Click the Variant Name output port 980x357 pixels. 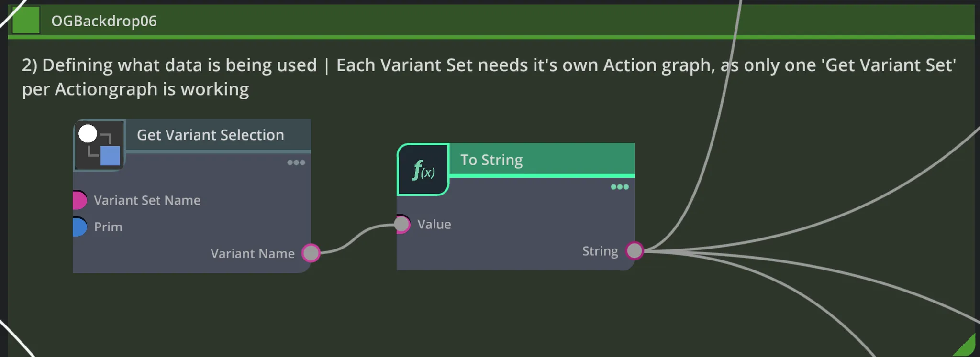[x=311, y=253]
